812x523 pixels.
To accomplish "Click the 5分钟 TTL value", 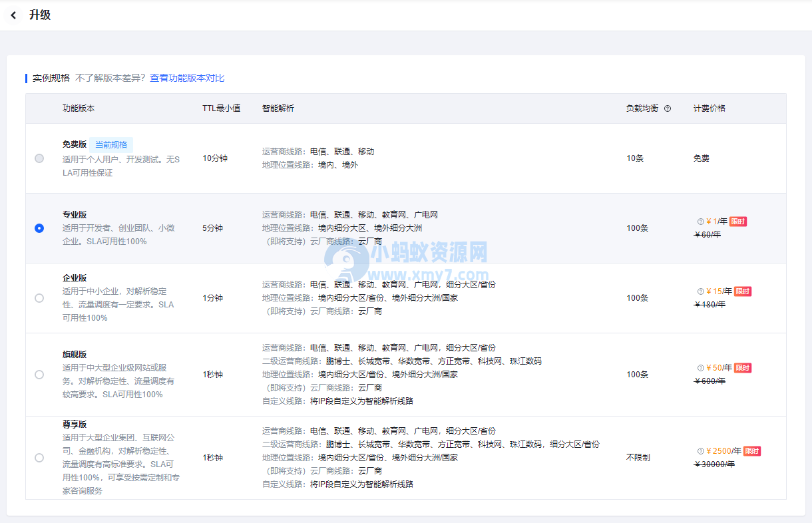I will pos(213,228).
